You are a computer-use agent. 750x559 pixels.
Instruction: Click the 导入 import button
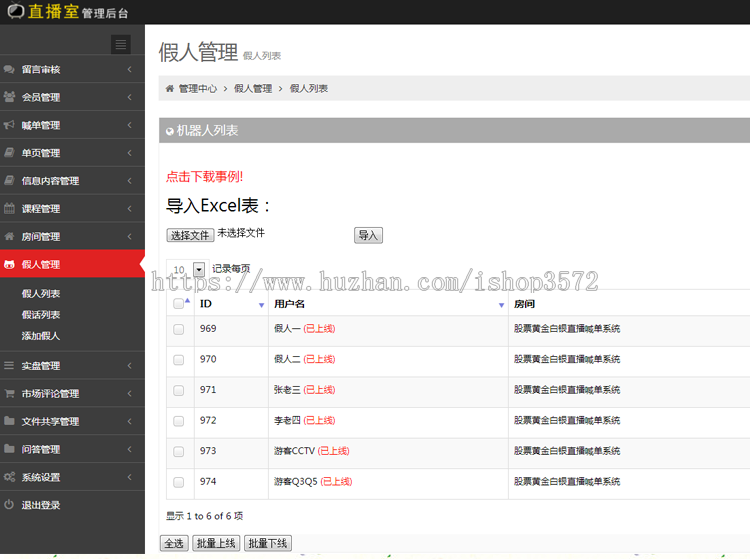[x=368, y=235]
